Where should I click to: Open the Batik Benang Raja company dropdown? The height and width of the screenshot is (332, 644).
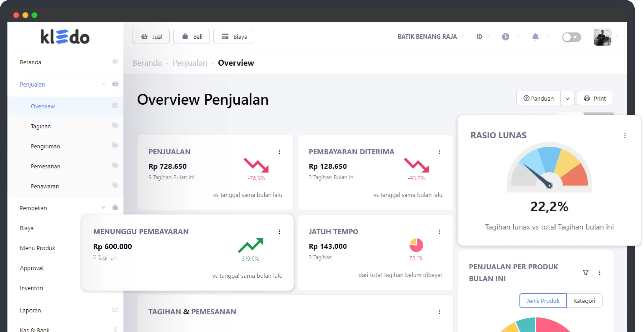point(430,37)
